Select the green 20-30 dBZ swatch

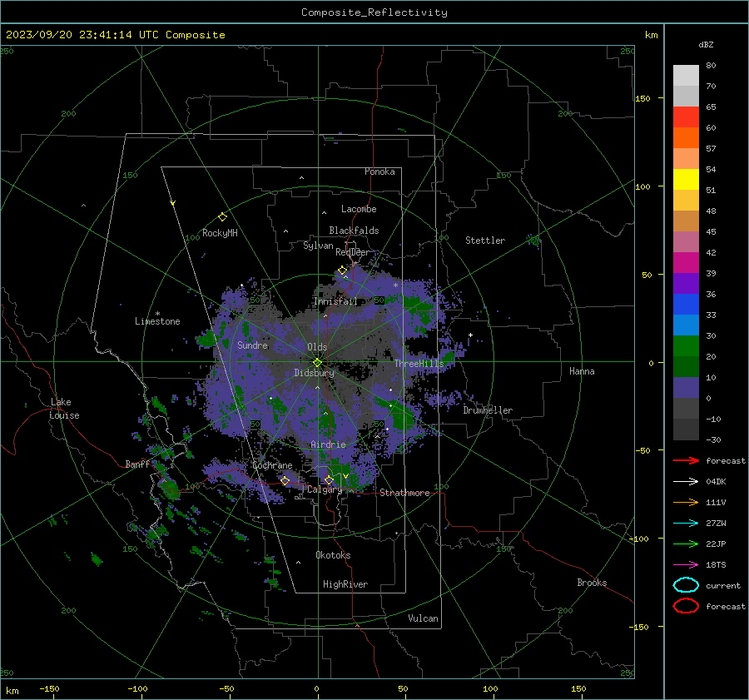pyautogui.click(x=686, y=346)
